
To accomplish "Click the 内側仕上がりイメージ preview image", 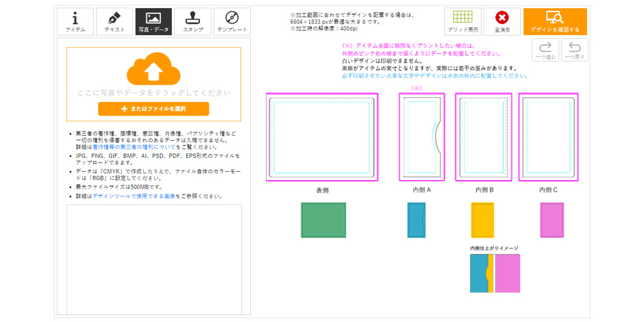I will coord(495,273).
